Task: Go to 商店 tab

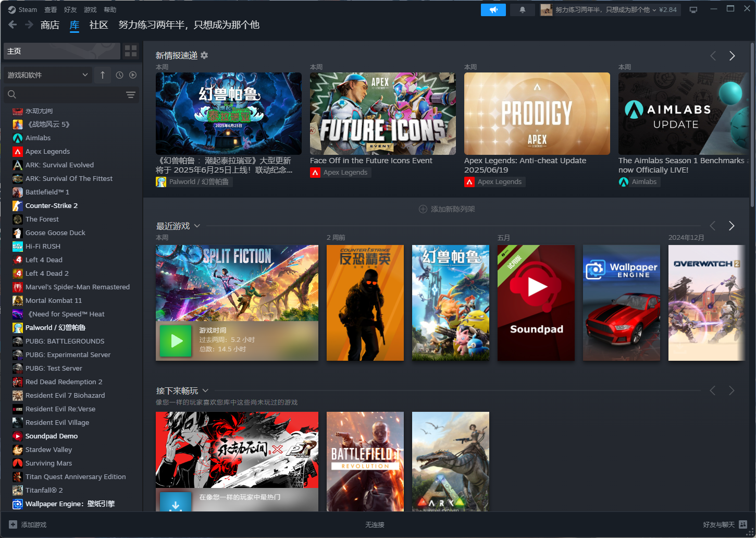Action: (x=50, y=25)
